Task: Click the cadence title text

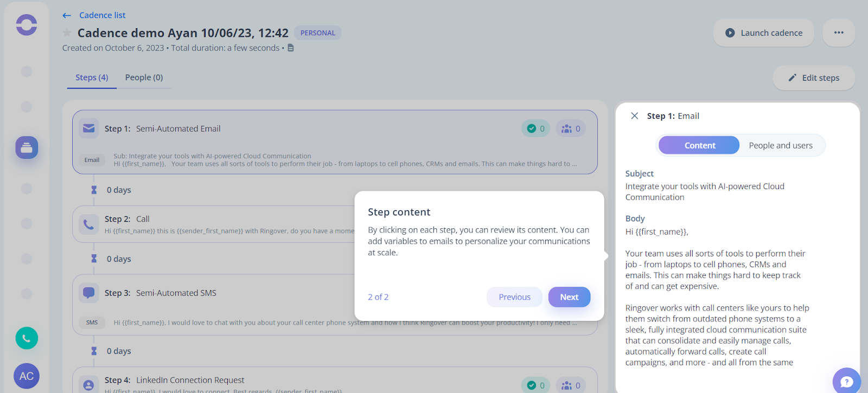Action: click(x=183, y=33)
